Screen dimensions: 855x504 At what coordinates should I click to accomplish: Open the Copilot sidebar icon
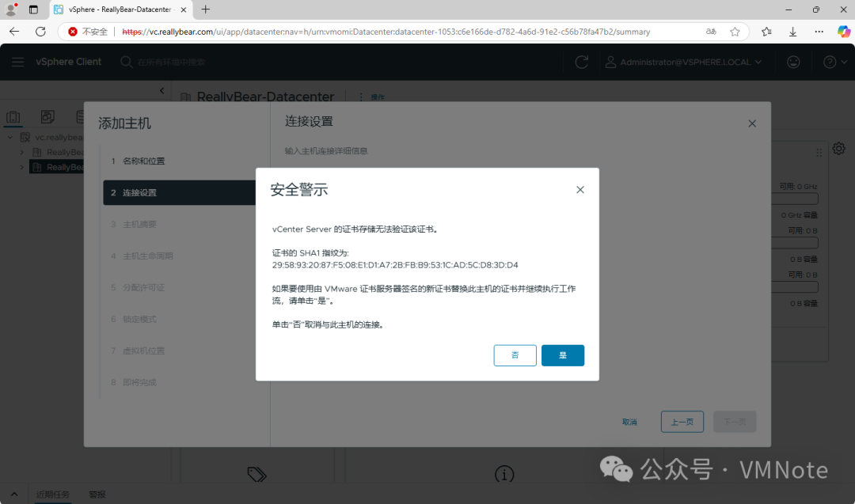pyautogui.click(x=844, y=32)
